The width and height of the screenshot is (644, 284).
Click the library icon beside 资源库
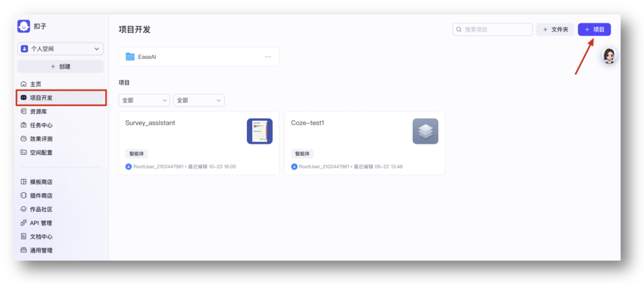(x=23, y=112)
